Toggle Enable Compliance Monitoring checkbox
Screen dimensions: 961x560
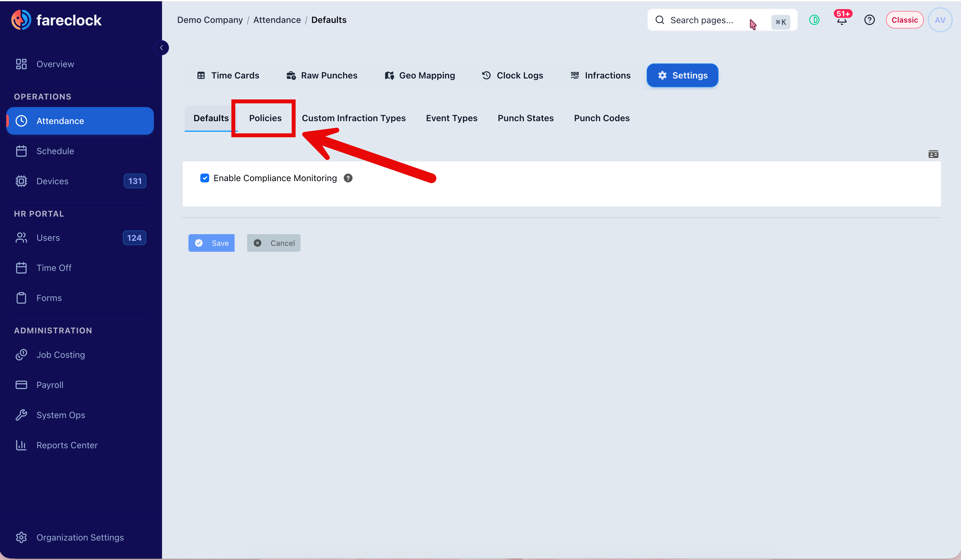pos(205,178)
